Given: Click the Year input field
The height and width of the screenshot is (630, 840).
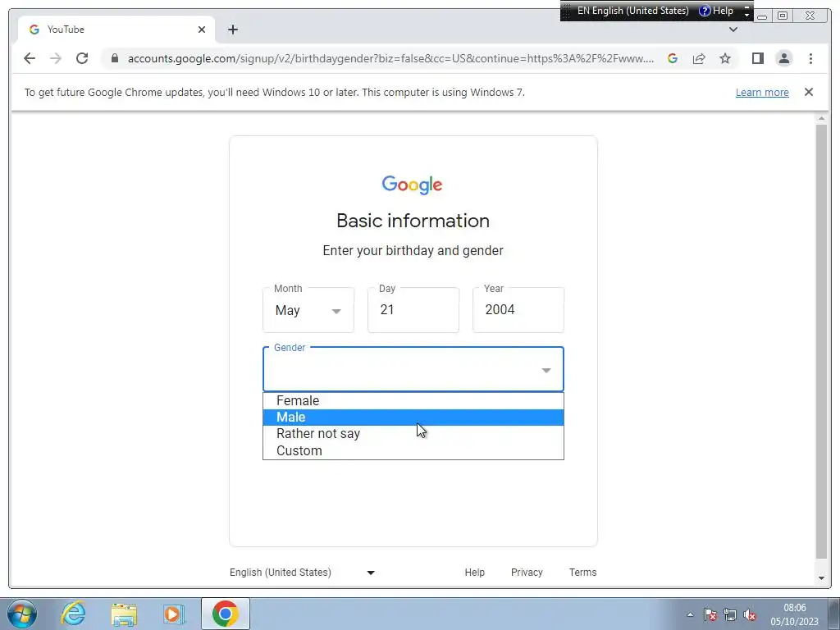Looking at the screenshot, I should (518, 310).
